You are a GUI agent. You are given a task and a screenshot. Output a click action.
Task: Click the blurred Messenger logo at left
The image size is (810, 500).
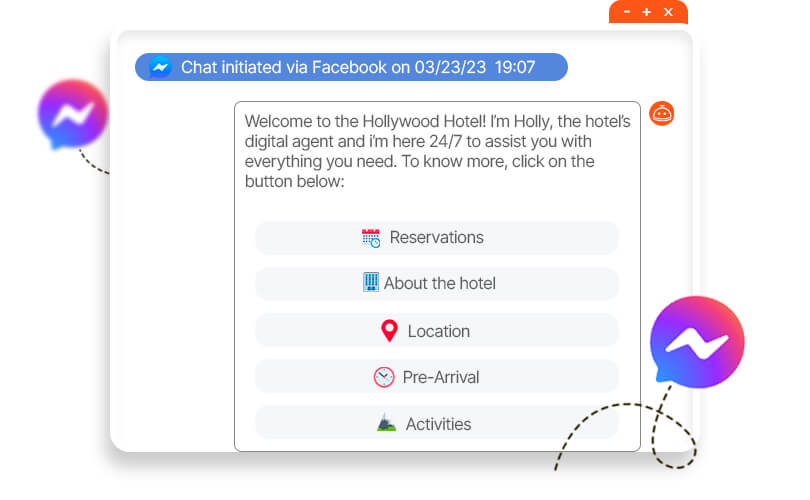point(72,113)
